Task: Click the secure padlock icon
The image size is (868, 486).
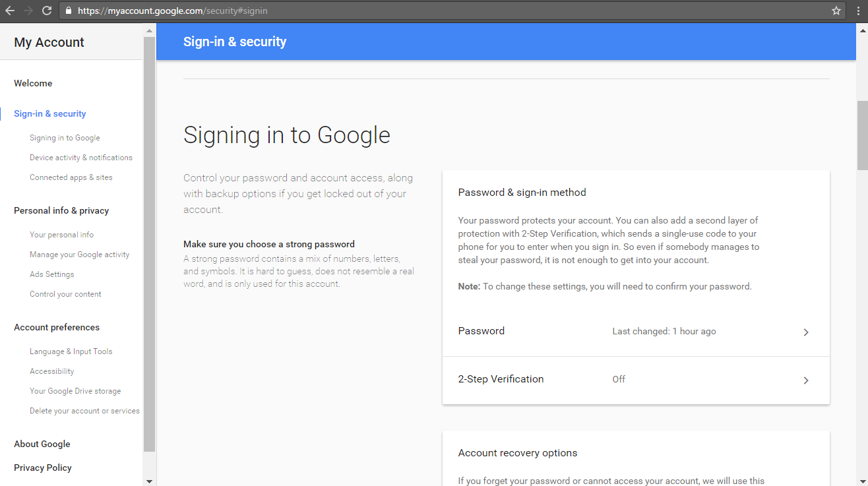Action: tap(69, 11)
